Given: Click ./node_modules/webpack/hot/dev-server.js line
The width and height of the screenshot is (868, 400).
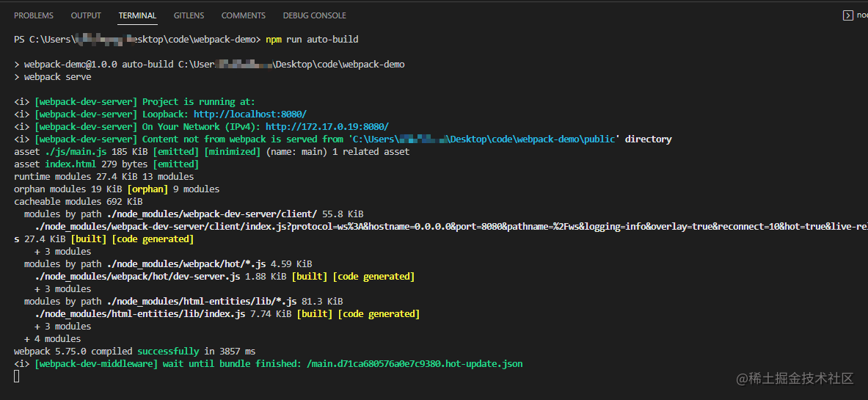Looking at the screenshot, I should point(225,277).
